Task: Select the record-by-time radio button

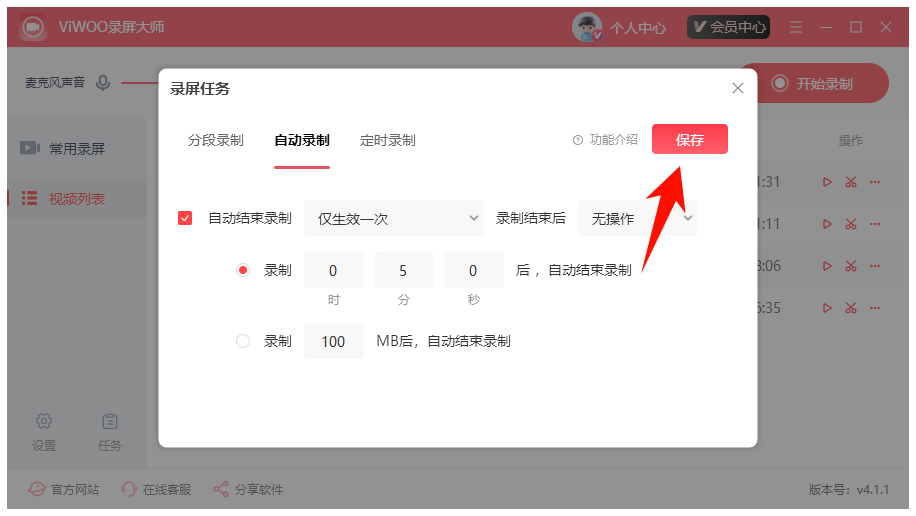Action: tap(243, 270)
